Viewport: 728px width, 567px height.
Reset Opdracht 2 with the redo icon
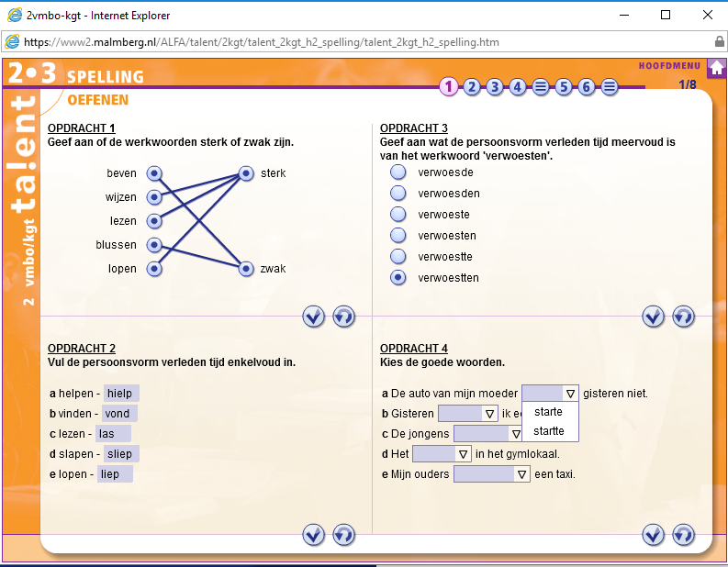tap(343, 534)
